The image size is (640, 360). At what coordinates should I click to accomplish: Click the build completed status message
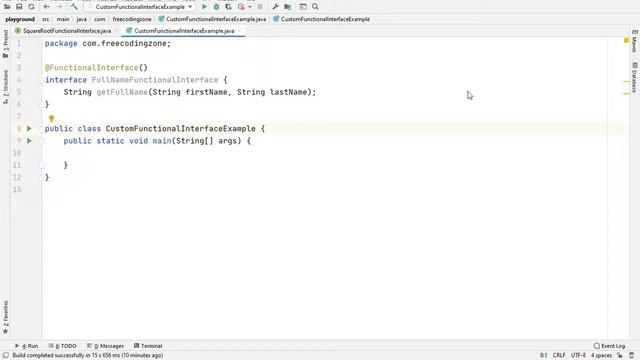(x=88, y=356)
